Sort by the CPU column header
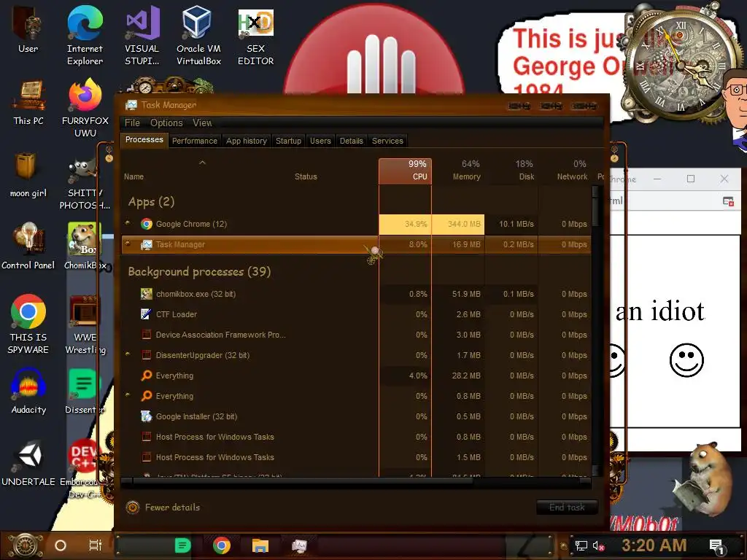 405,171
